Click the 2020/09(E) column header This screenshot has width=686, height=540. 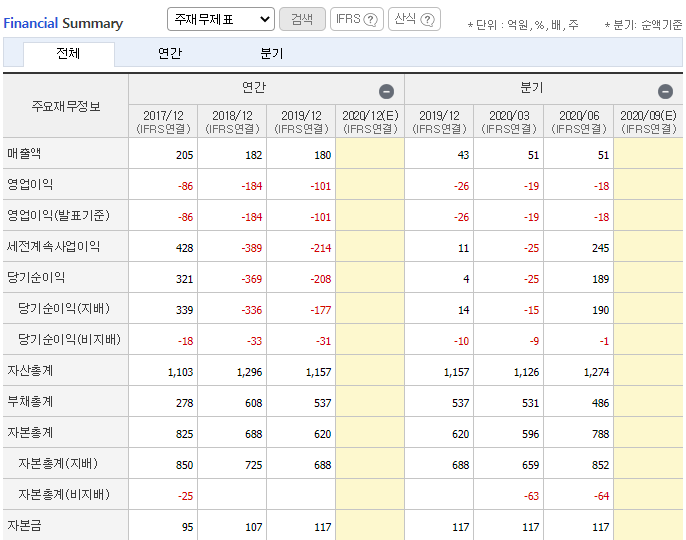click(648, 122)
